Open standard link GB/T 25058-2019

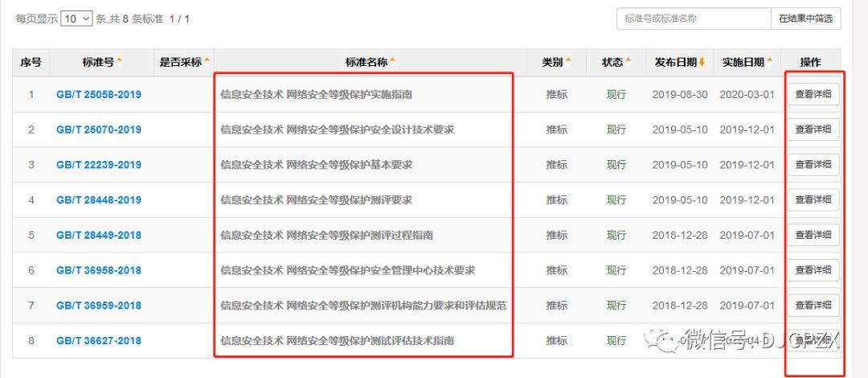(x=99, y=94)
